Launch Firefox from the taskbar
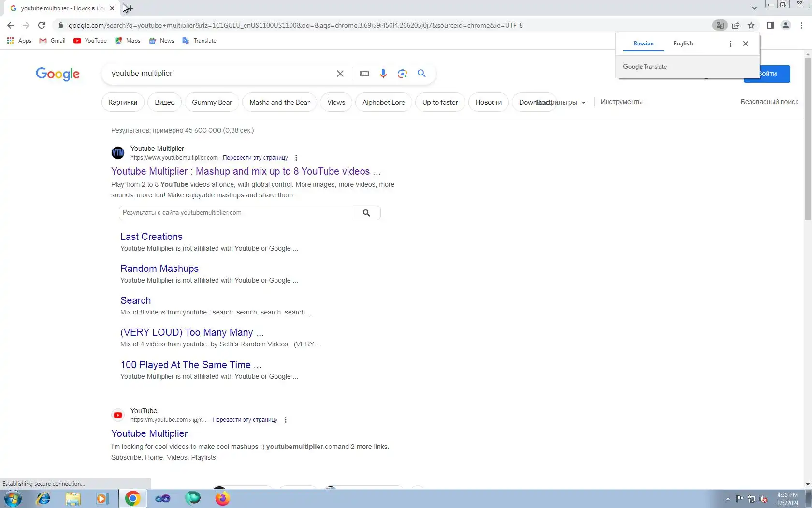Viewport: 812px width, 508px height. [x=222, y=498]
